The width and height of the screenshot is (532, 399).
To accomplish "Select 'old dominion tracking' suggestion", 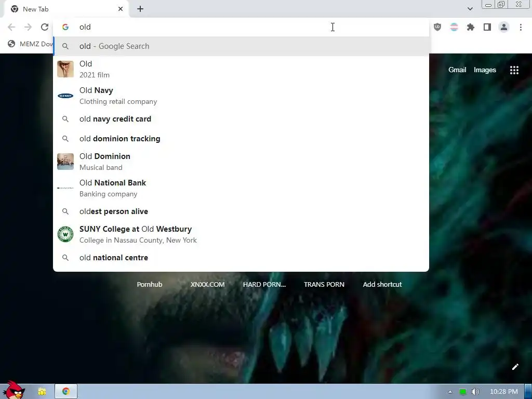I will click(241, 139).
